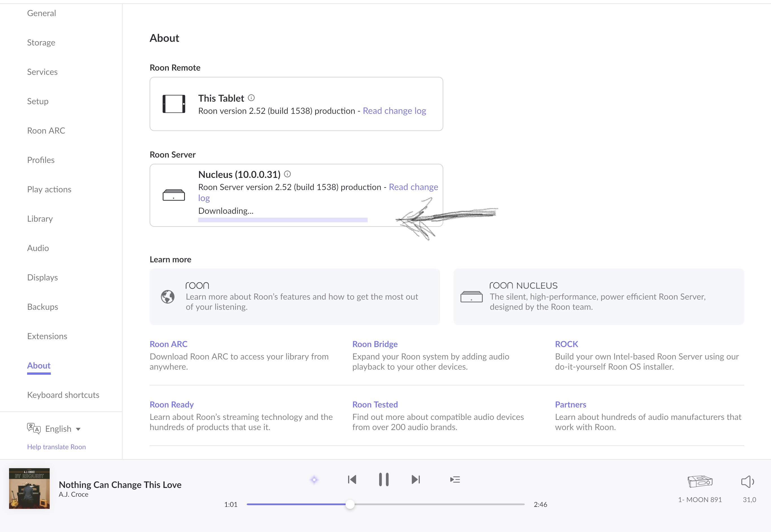The image size is (771, 532).
Task: Expand the English language dropdown
Action: click(x=63, y=429)
